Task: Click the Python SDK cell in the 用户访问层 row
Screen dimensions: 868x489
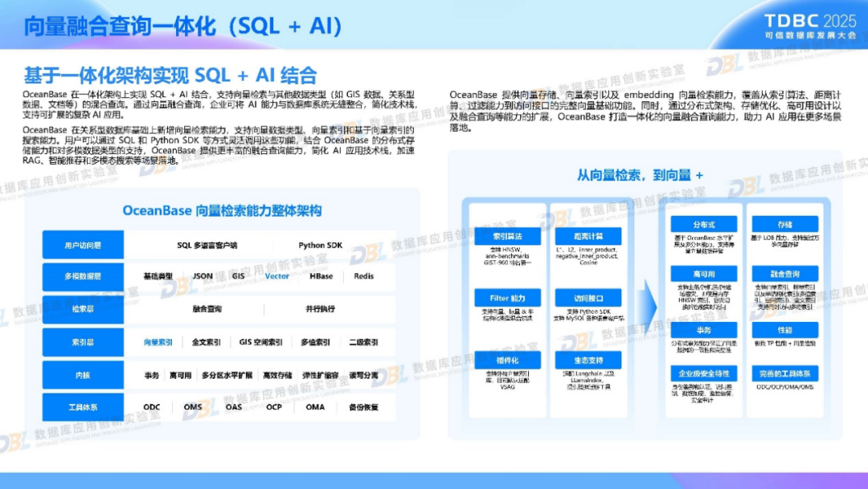Action: click(x=321, y=245)
